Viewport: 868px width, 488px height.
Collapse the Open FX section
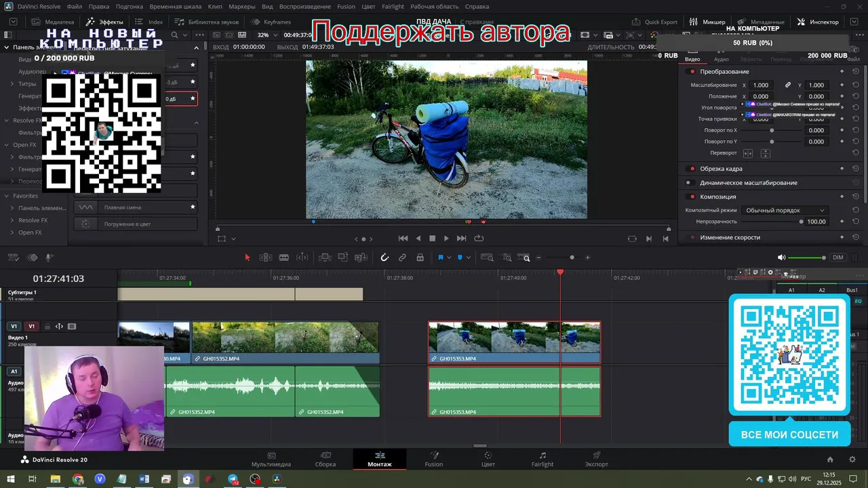pos(7,145)
